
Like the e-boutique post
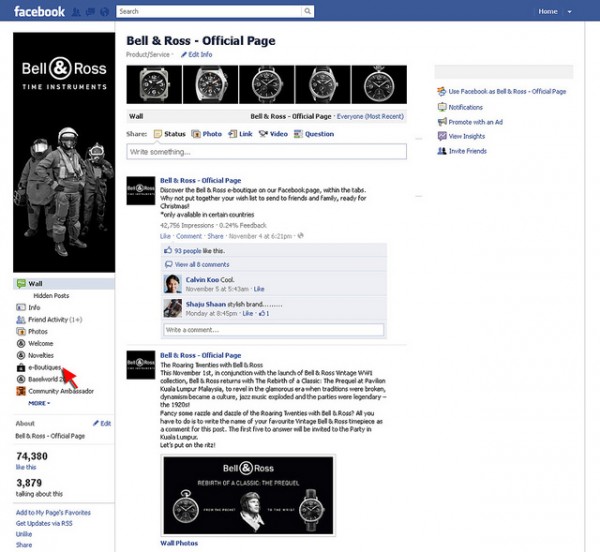pos(165,236)
